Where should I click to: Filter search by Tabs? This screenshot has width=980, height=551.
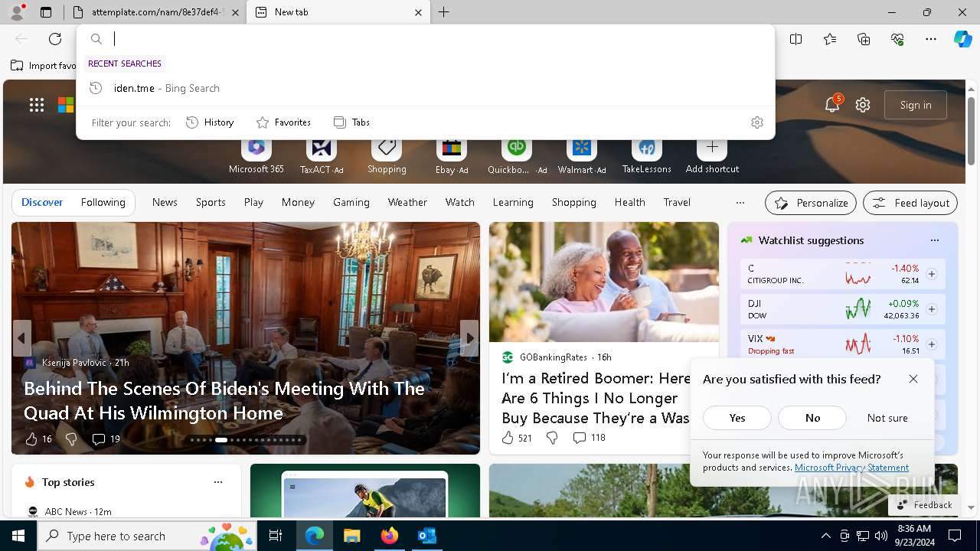[x=351, y=122]
